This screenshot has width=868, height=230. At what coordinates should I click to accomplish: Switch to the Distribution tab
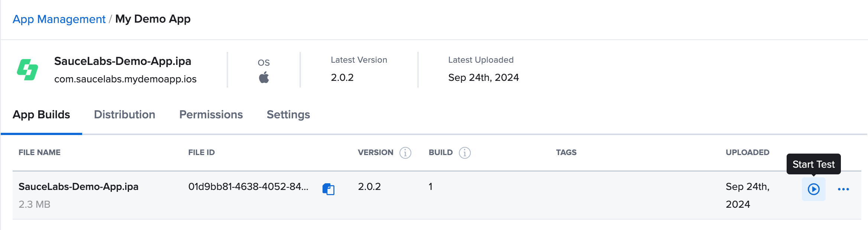(124, 115)
